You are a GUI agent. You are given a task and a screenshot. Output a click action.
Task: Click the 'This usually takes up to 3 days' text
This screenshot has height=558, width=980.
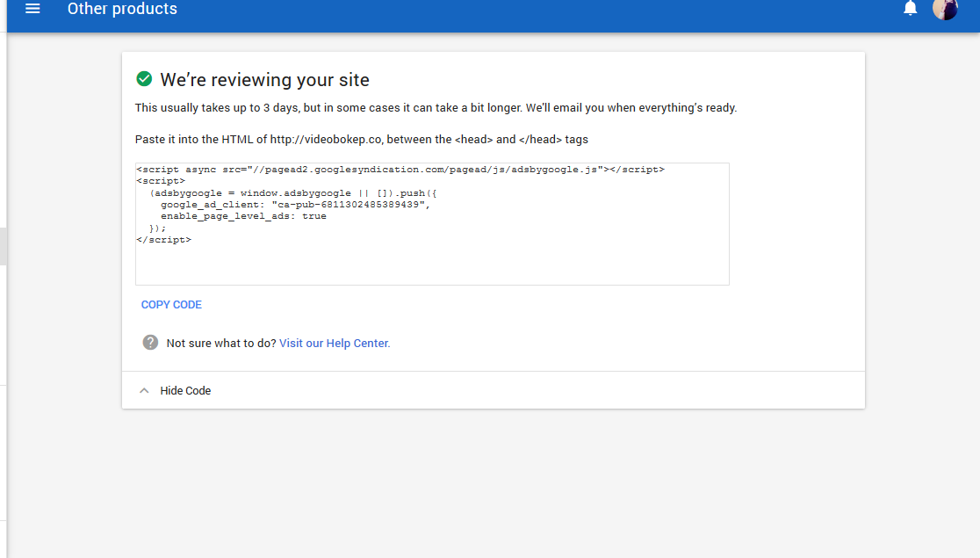coord(436,107)
